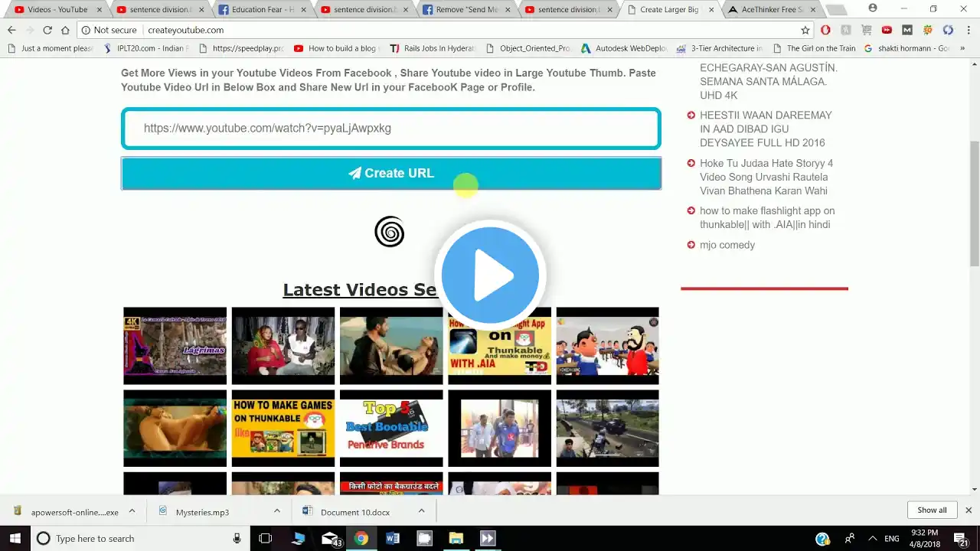Viewport: 980px width, 551px height.
Task: Expand options for Document 10.docx download
Action: click(x=421, y=511)
